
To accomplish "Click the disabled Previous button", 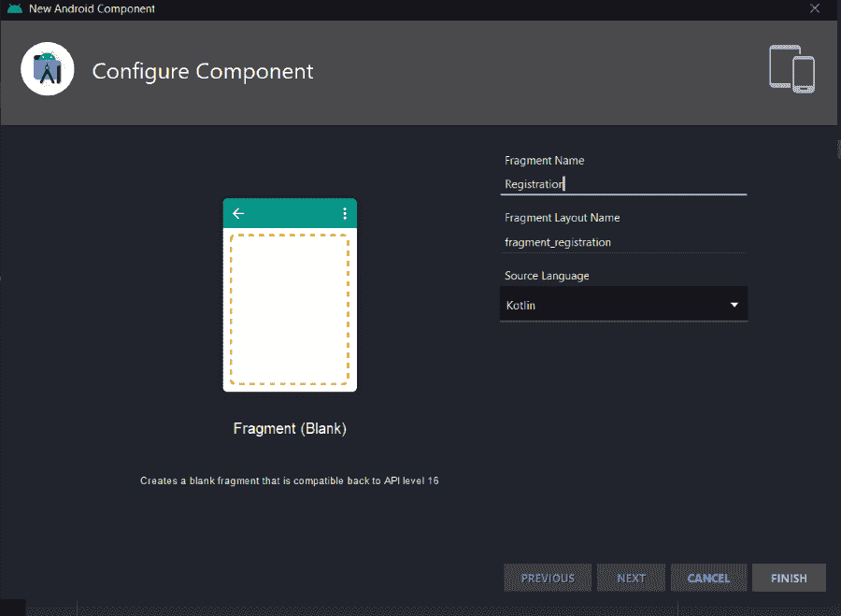I will (548, 578).
